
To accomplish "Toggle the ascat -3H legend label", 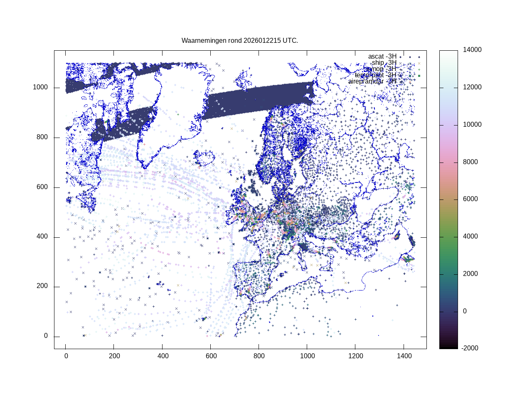I will pos(382,57).
